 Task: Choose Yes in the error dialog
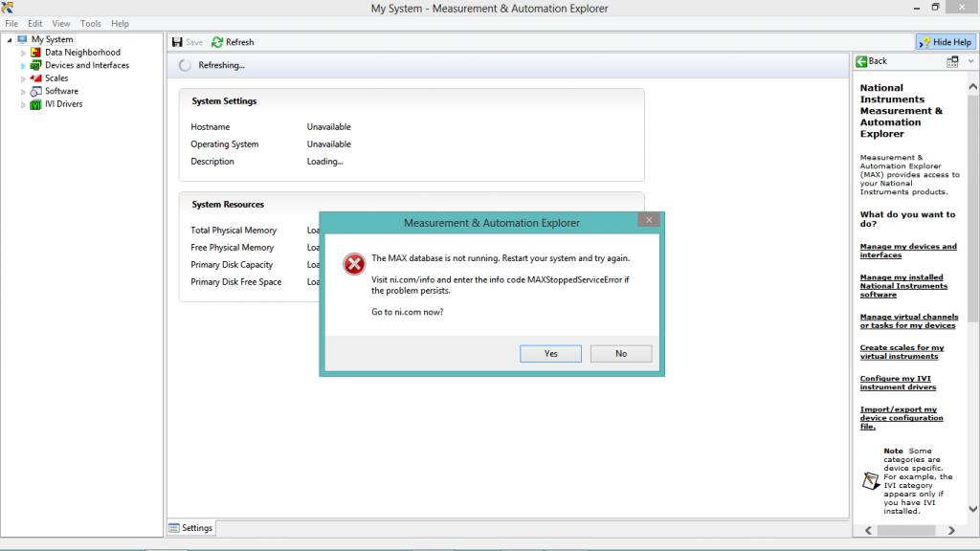pos(550,354)
